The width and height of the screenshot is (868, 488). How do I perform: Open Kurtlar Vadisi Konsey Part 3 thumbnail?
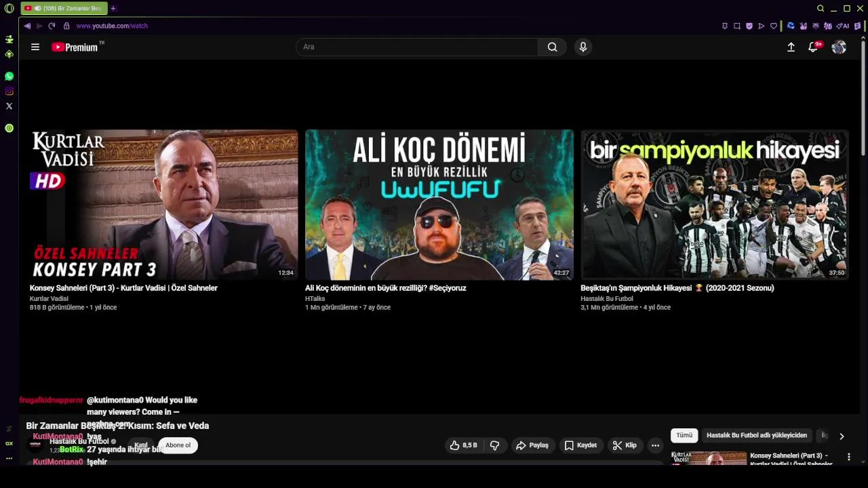tap(163, 205)
